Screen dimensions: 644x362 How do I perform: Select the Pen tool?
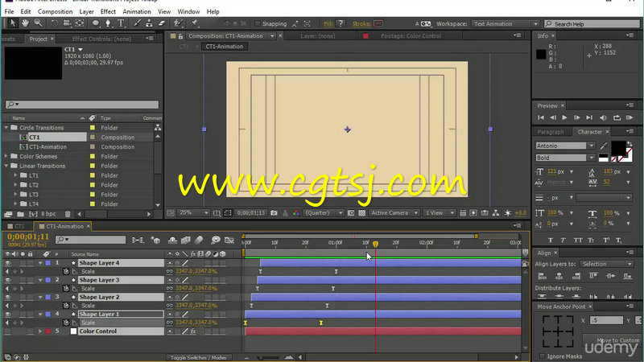coord(108,23)
